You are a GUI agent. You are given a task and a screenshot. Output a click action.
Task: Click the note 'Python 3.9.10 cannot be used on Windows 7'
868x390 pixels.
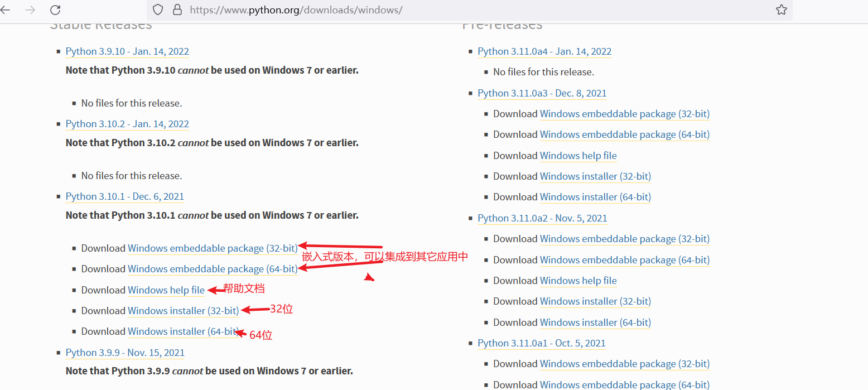212,70
